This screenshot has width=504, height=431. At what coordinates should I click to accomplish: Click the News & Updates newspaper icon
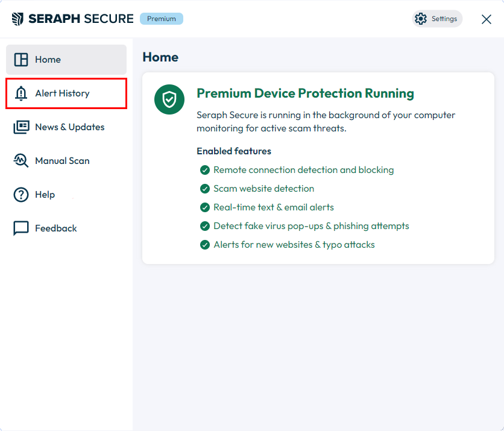click(21, 127)
